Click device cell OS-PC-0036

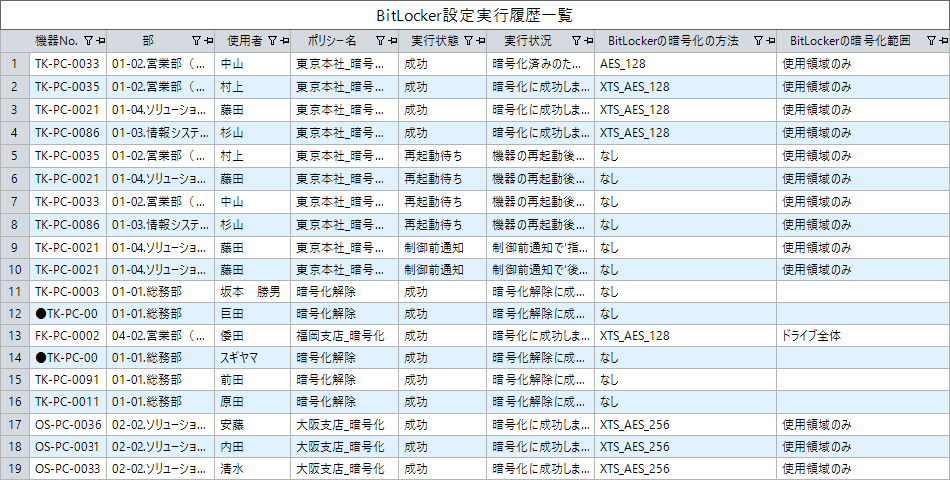[x=68, y=424]
